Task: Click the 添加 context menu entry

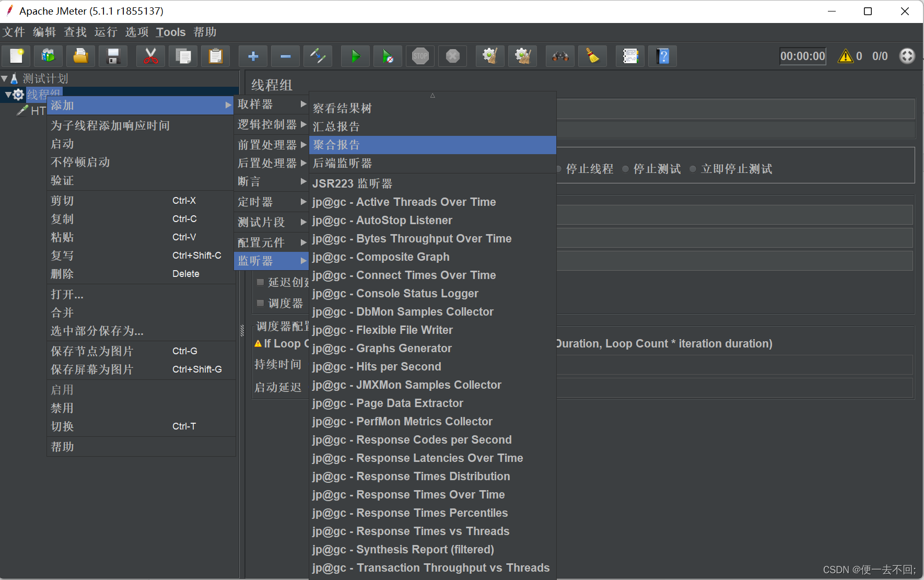Action: tap(141, 105)
